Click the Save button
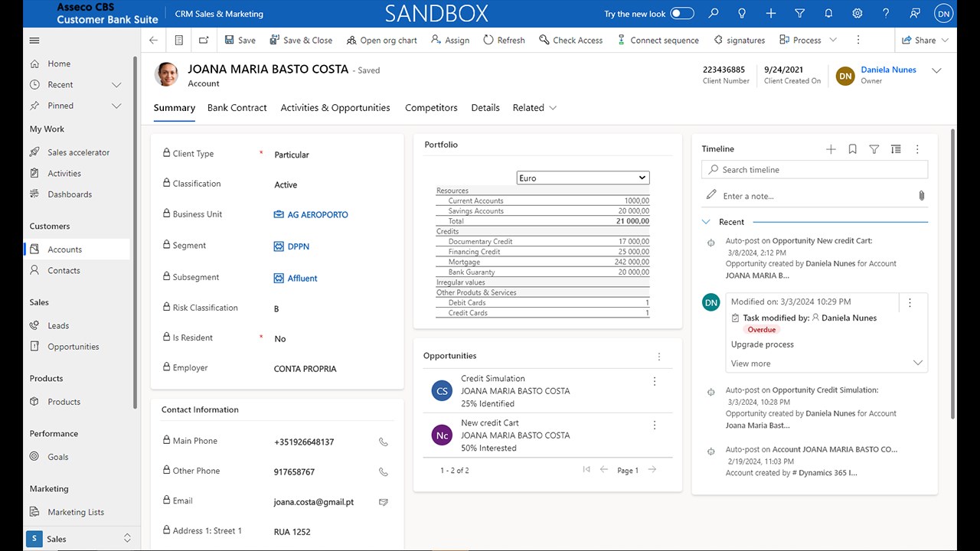The height and width of the screenshot is (551, 980). tap(240, 41)
